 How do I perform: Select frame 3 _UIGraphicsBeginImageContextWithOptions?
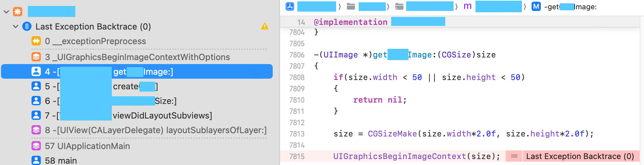pyautogui.click(x=137, y=57)
